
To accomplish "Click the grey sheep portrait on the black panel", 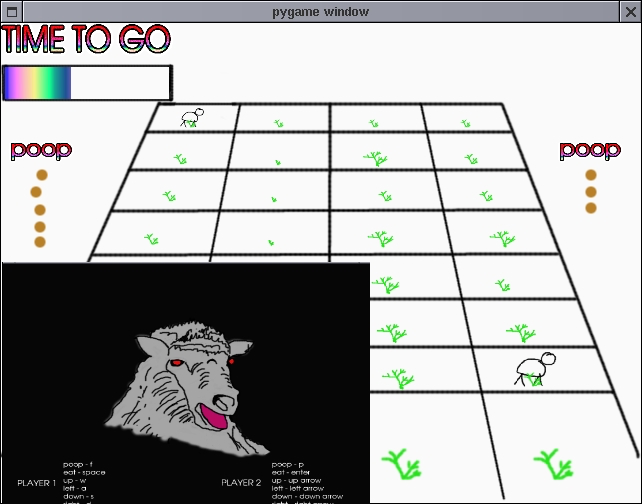I will pyautogui.click(x=187, y=389).
